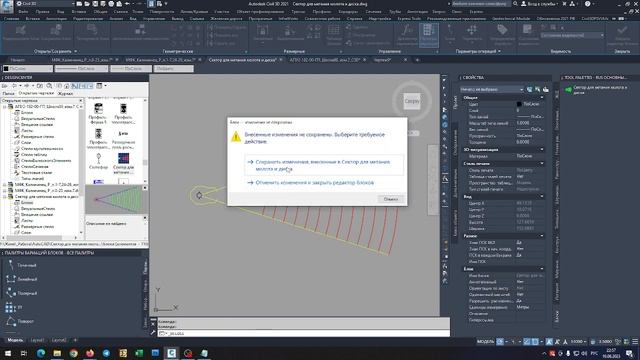640x360 pixels.
Task: Select Блоки under the first drawing in tree
Action: 27,113
